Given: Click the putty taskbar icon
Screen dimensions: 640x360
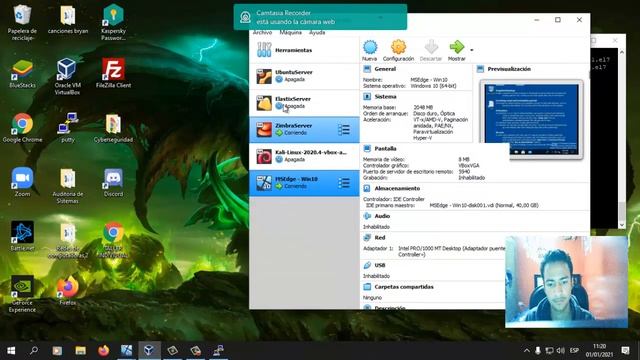Looking at the screenshot, I should [218, 350].
